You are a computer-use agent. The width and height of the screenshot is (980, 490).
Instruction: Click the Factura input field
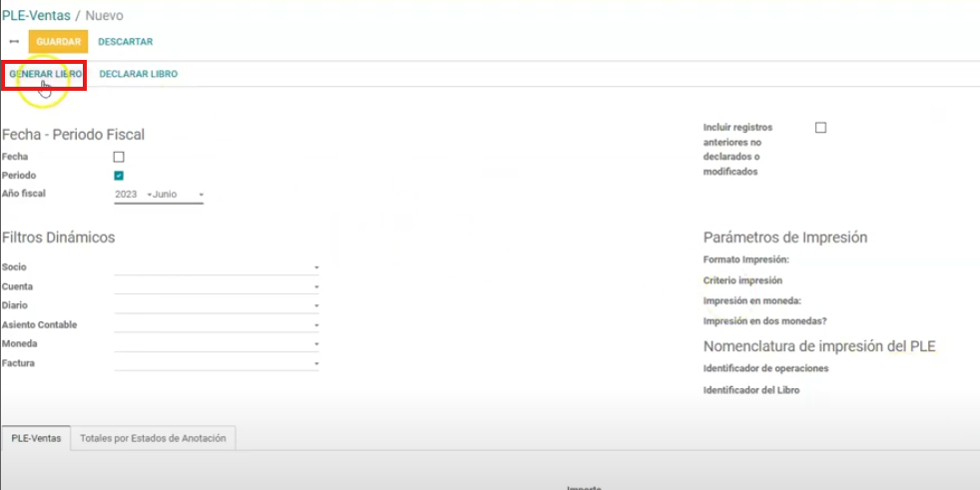pyautogui.click(x=212, y=364)
